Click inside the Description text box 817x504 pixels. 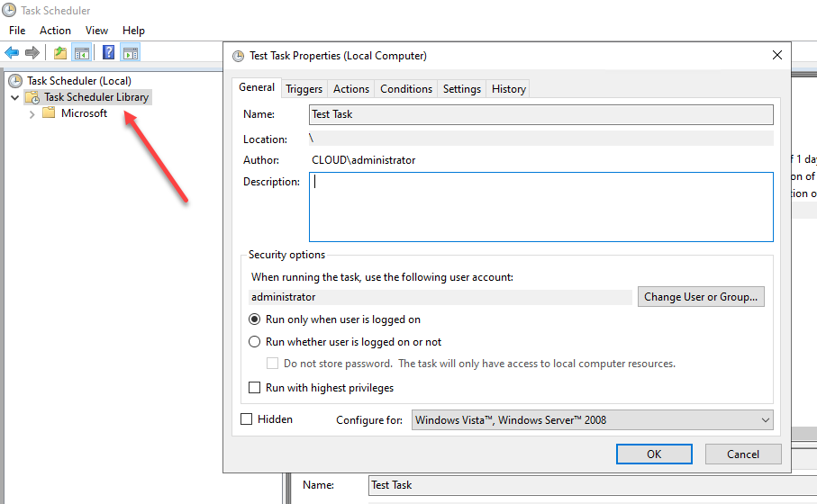point(540,207)
